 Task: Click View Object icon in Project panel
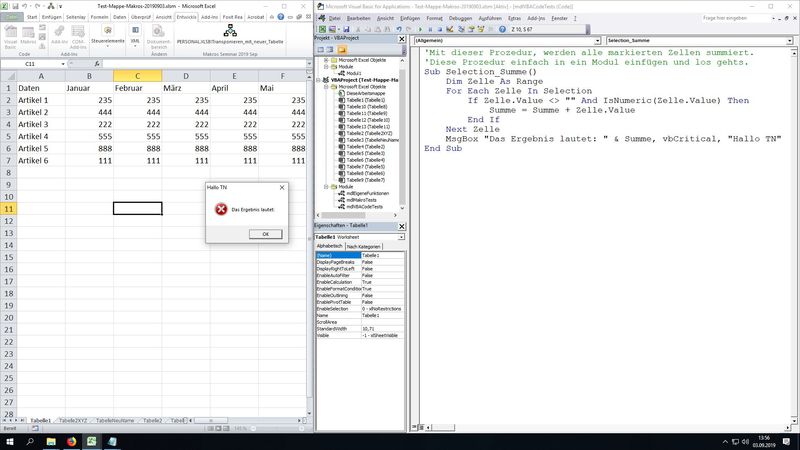tap(330, 49)
